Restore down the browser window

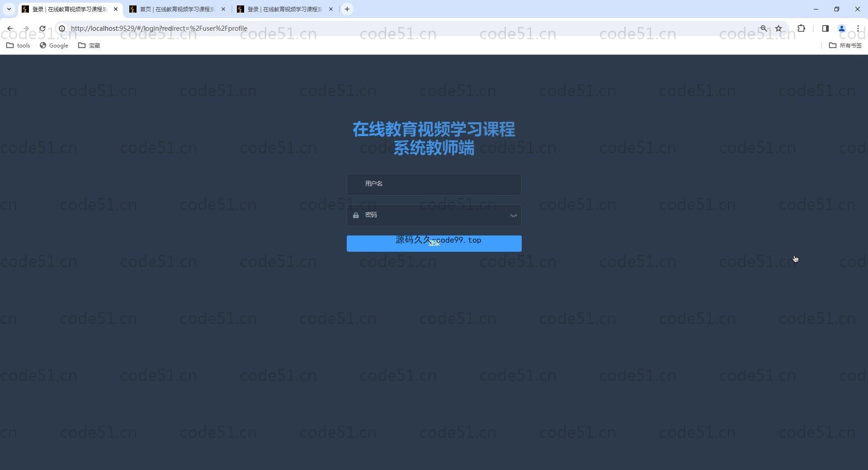[837, 9]
